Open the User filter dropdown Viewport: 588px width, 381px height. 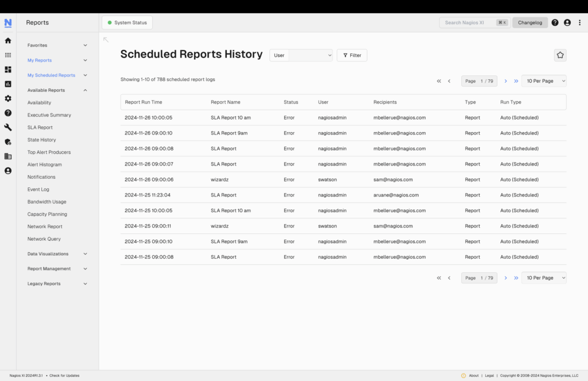tap(301, 55)
